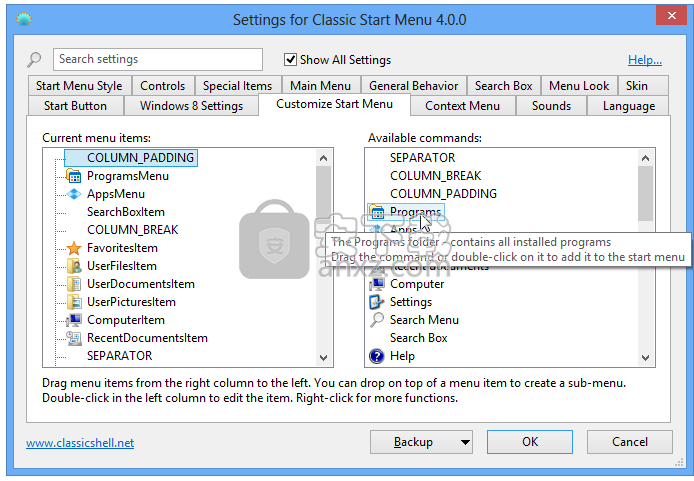Click the Available commands scrollbar thumb

645,193
